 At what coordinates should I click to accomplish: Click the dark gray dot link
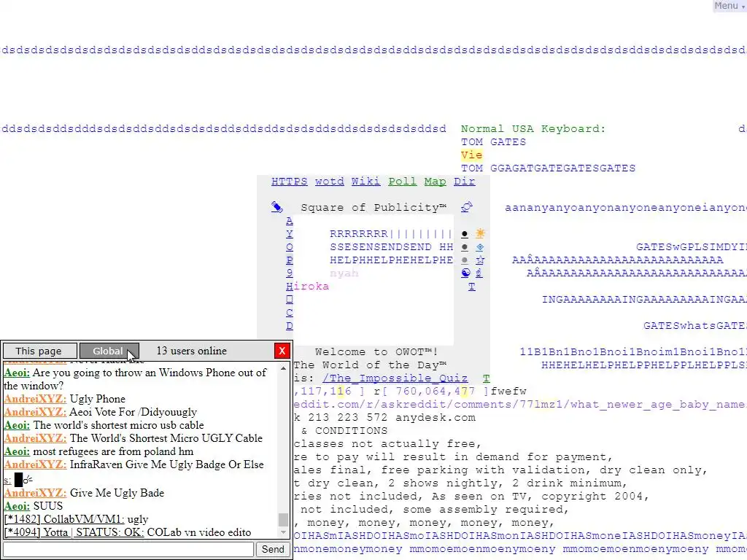(x=465, y=247)
